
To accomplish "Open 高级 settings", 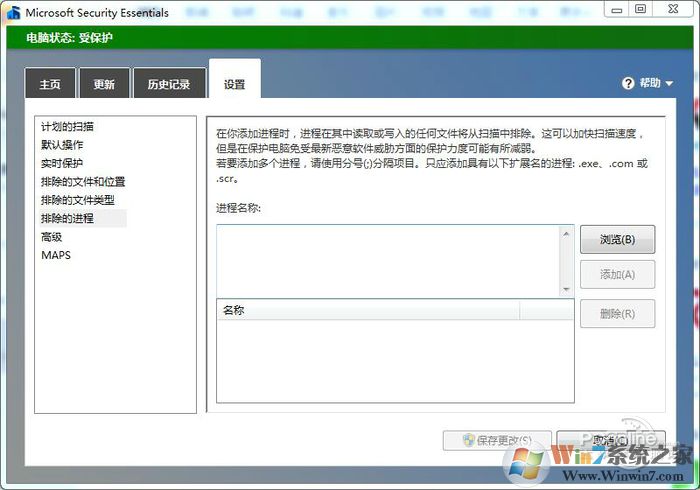I will pyautogui.click(x=52, y=237).
